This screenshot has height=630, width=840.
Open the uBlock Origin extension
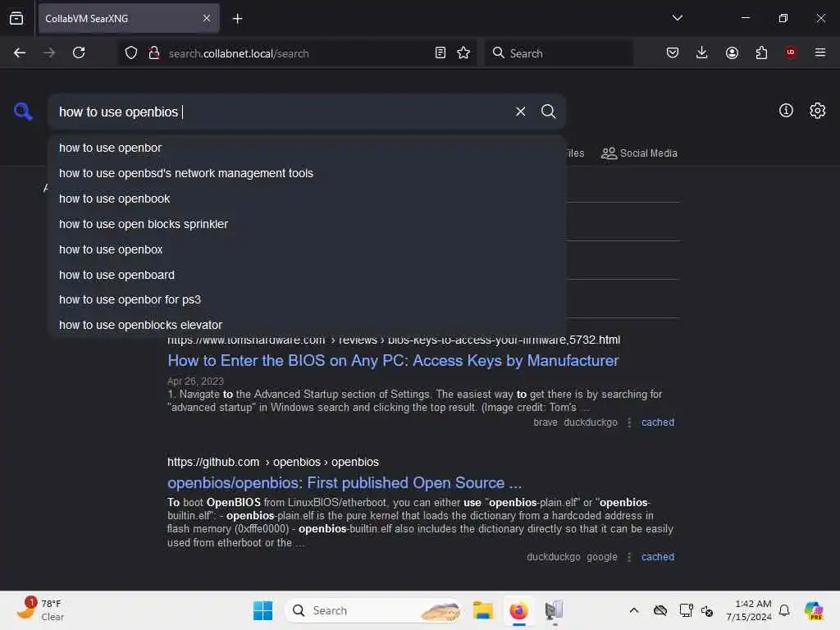[791, 52]
